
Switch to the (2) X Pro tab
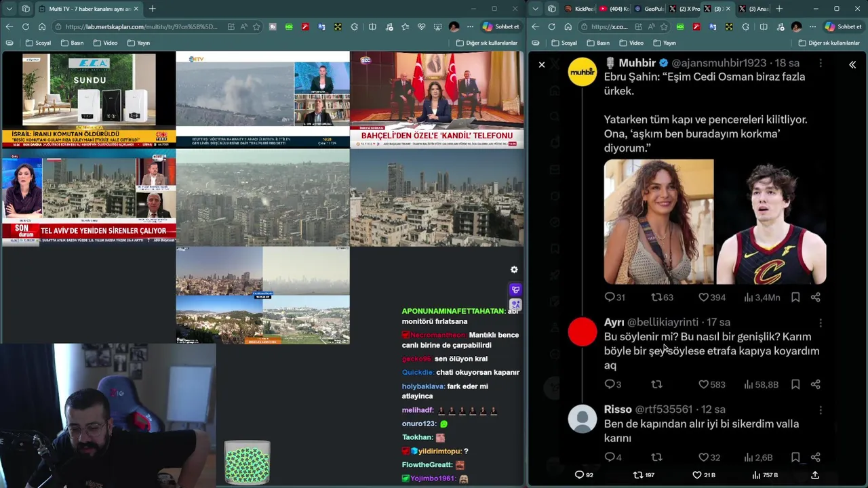coord(684,9)
